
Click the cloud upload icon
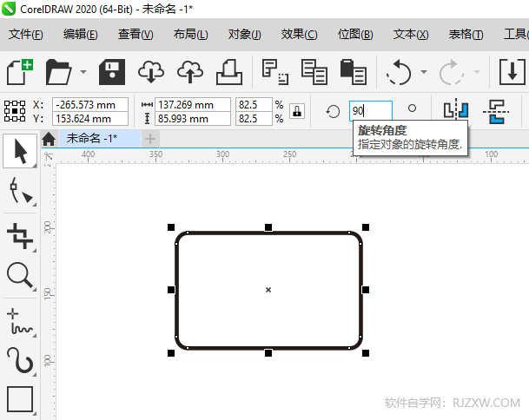tap(190, 72)
